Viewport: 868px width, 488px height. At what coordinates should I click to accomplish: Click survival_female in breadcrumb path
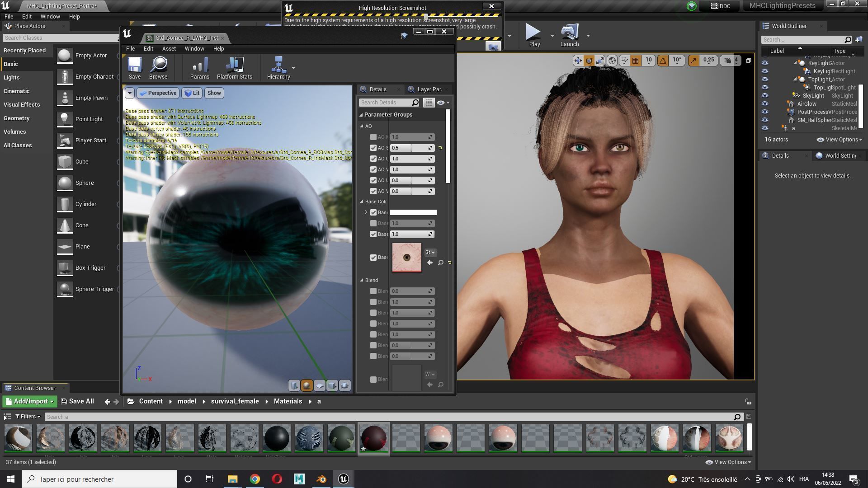pos(235,401)
